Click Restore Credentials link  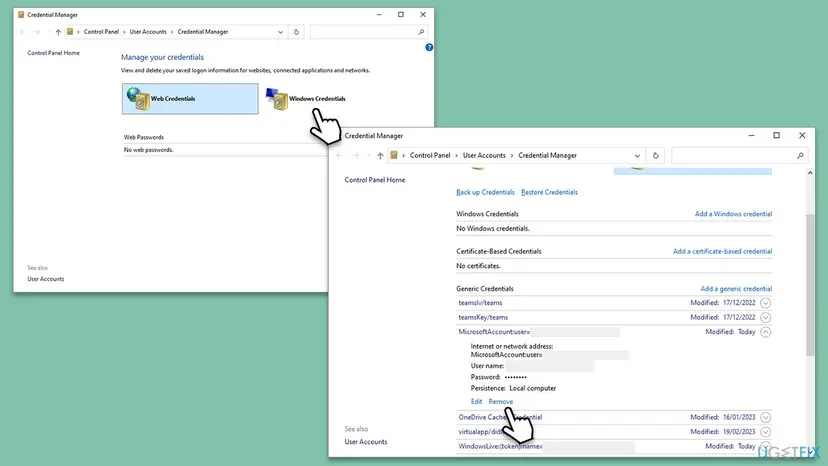click(x=549, y=192)
